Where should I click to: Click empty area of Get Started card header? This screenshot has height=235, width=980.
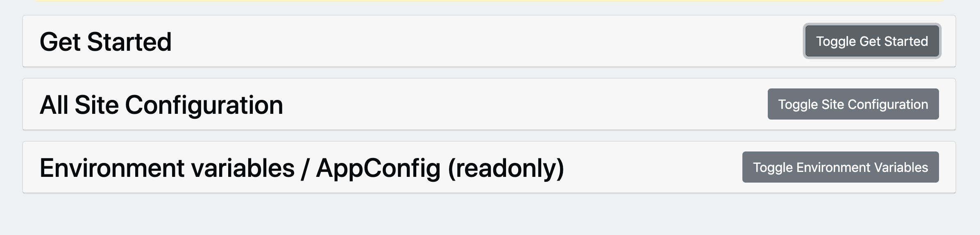point(451,41)
